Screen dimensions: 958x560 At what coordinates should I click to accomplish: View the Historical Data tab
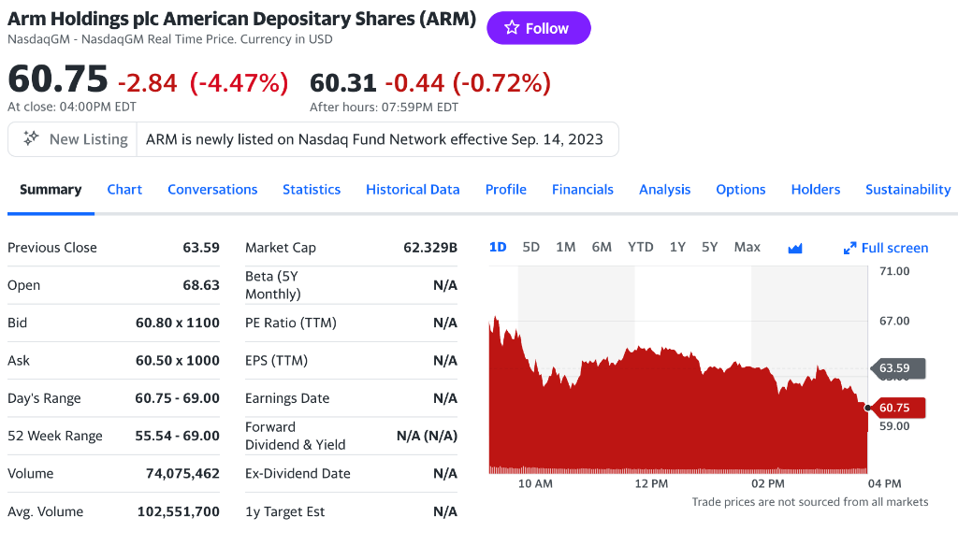pyautogui.click(x=413, y=189)
